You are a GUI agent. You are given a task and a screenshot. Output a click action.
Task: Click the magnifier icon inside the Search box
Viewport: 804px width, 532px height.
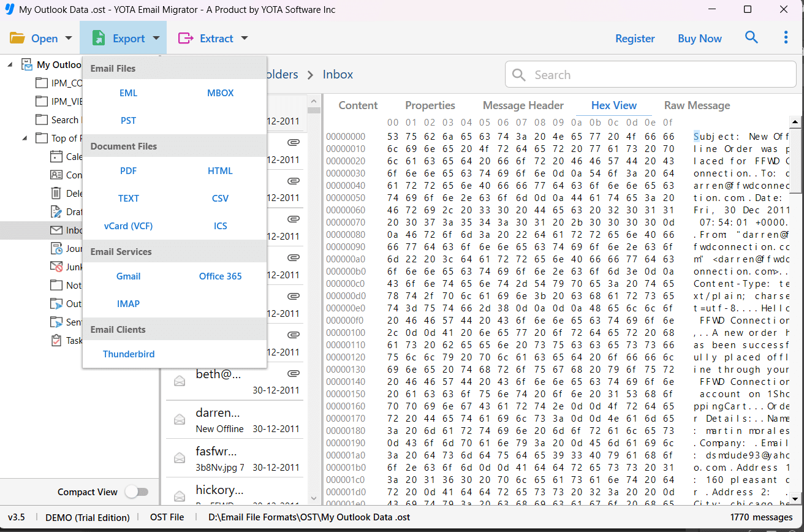(x=519, y=75)
